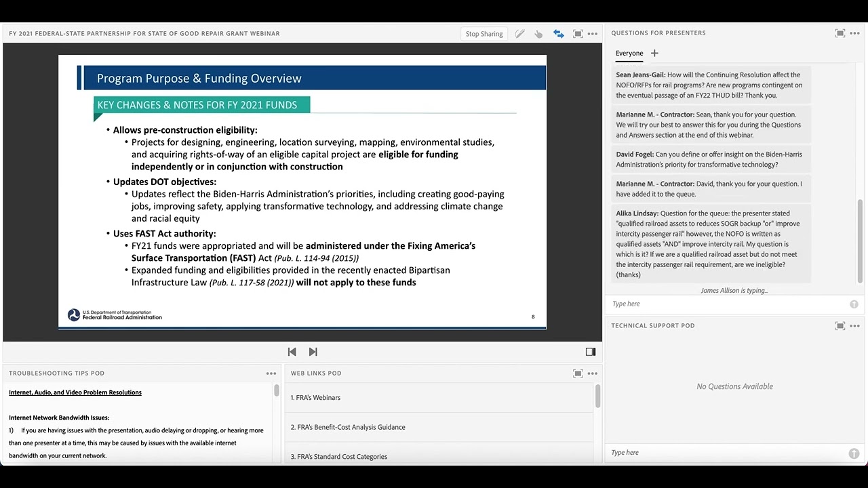The width and height of the screenshot is (868, 488).
Task: Make the share pod full screen
Action: pos(578,34)
